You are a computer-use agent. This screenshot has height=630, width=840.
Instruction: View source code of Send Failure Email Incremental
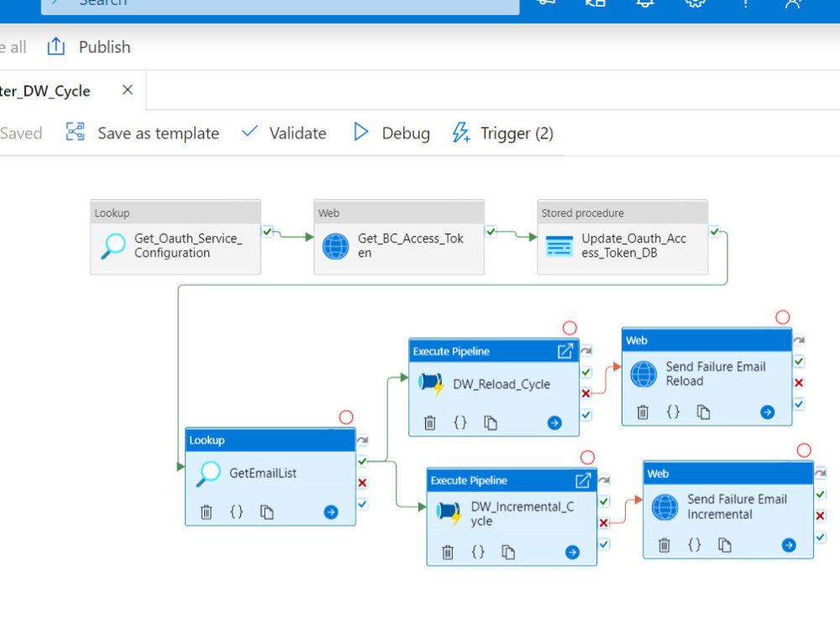695,545
